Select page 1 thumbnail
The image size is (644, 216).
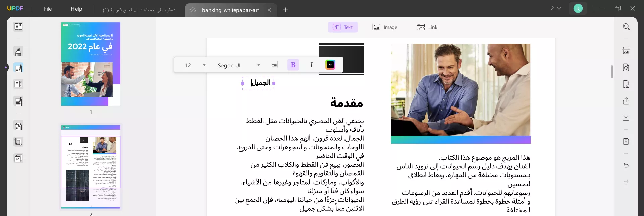pos(91,64)
